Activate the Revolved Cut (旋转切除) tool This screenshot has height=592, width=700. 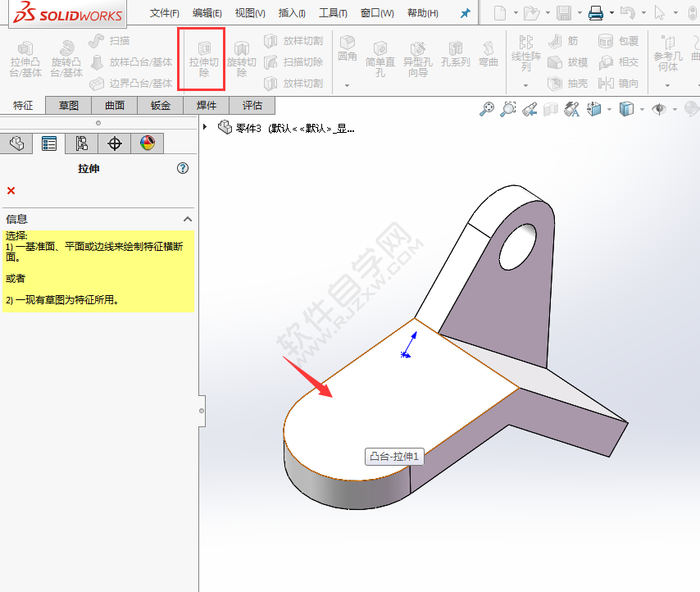tap(242, 60)
